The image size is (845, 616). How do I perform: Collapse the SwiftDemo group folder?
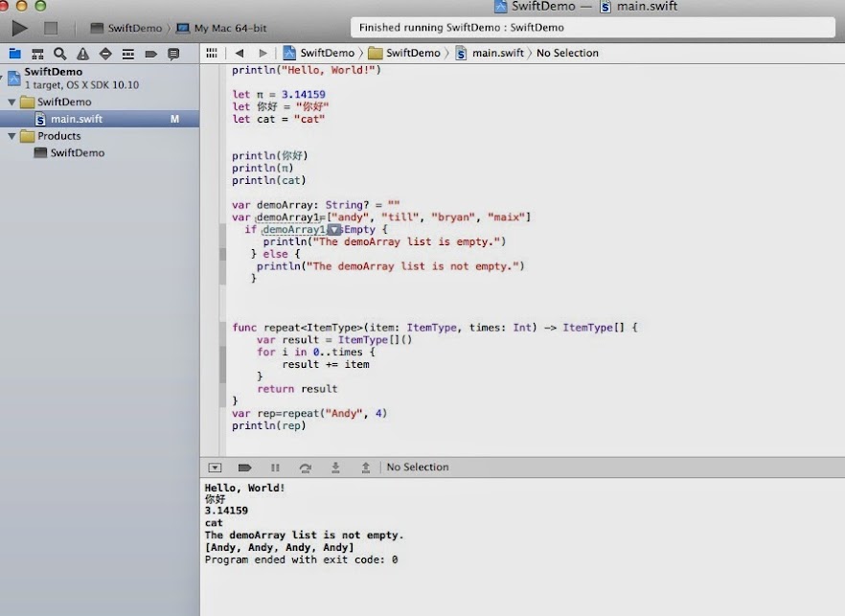click(11, 103)
